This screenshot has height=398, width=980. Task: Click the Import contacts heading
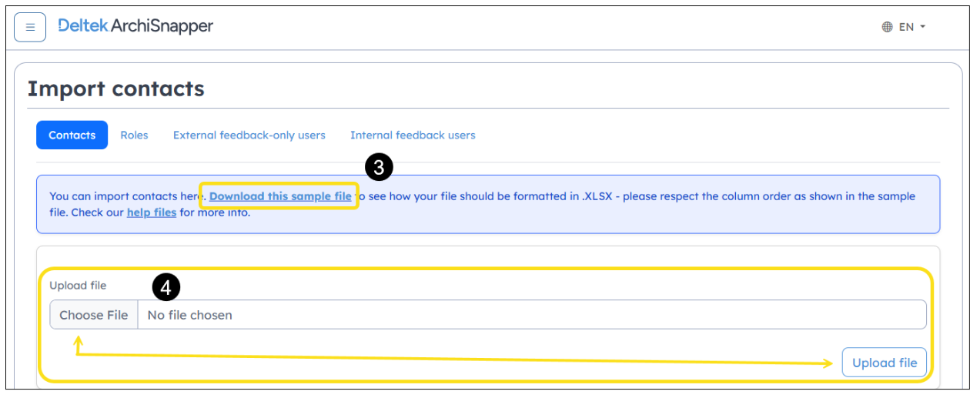(116, 89)
